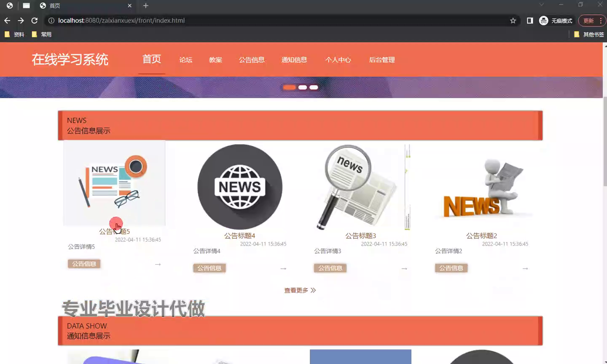Click the browser forward arrow

(21, 21)
